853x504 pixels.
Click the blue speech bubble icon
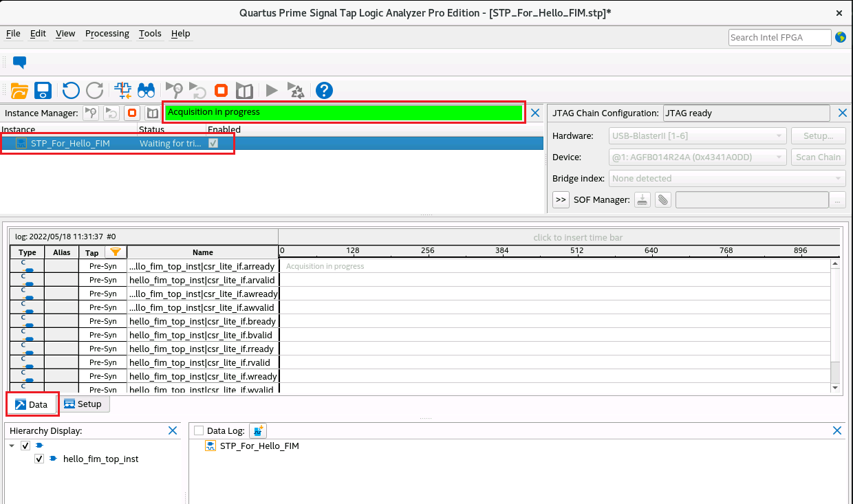click(20, 63)
